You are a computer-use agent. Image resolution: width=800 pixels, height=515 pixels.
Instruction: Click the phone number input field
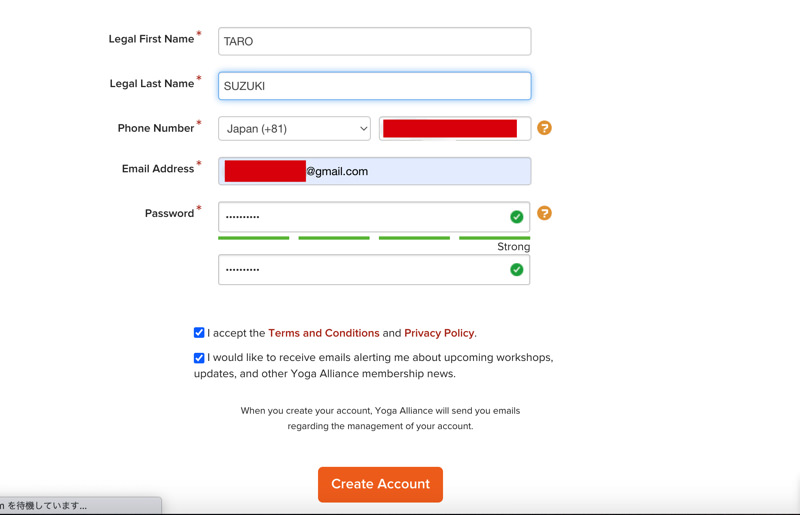click(x=454, y=128)
